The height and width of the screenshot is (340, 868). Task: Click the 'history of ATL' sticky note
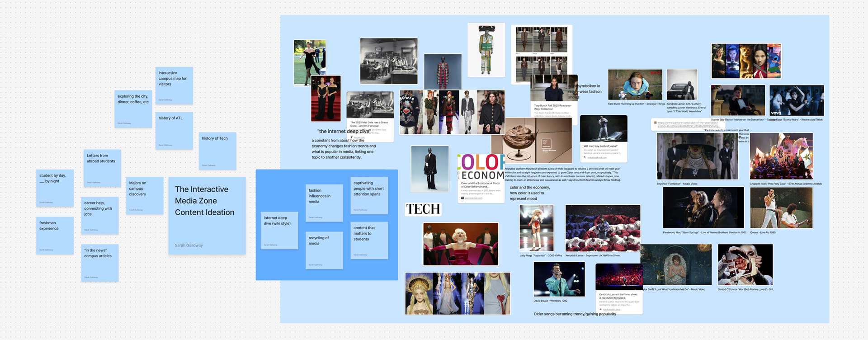click(x=174, y=131)
